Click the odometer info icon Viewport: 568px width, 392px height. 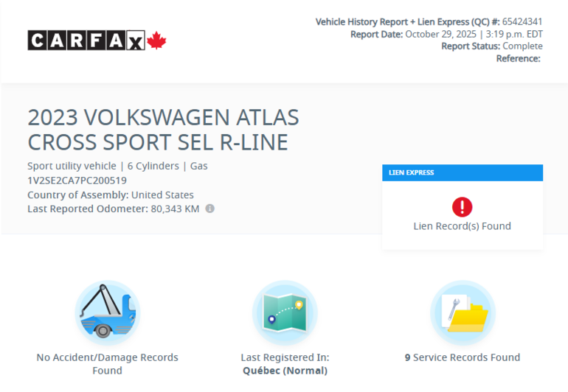(x=209, y=209)
